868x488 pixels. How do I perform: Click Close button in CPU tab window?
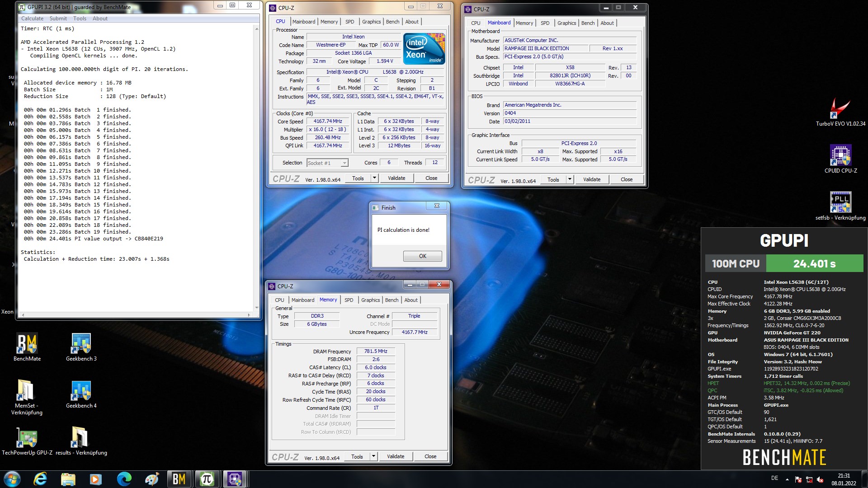[431, 178]
